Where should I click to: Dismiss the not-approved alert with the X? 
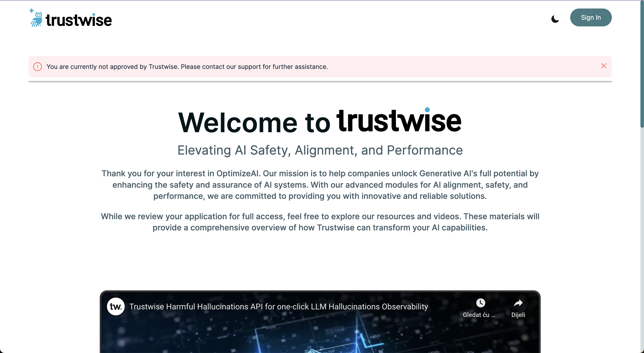tap(604, 66)
